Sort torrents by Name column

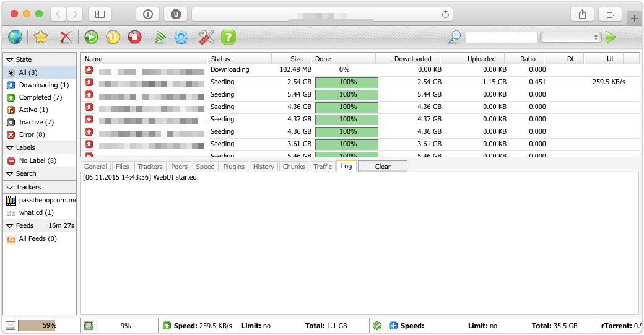pyautogui.click(x=143, y=59)
